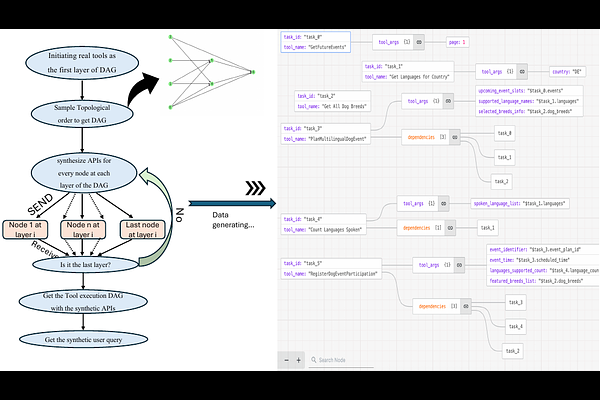Select the spoken_language_list argument node
This screenshot has width=600, height=400.
click(x=520, y=204)
